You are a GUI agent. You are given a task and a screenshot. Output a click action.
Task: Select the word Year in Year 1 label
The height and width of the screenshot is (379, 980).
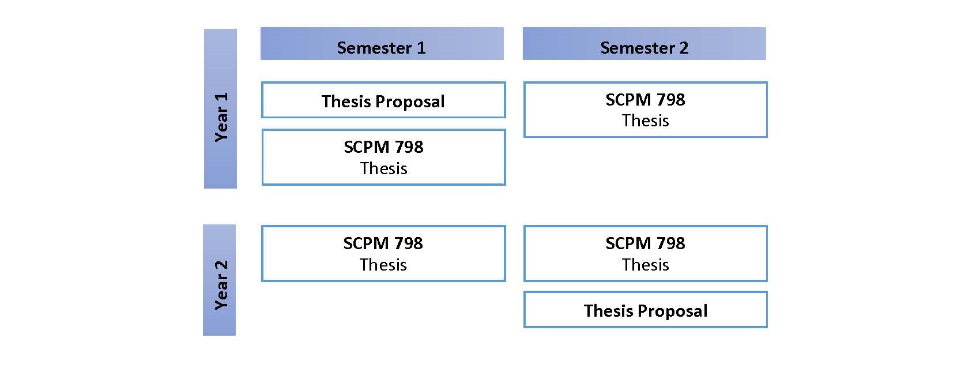pyautogui.click(x=221, y=126)
